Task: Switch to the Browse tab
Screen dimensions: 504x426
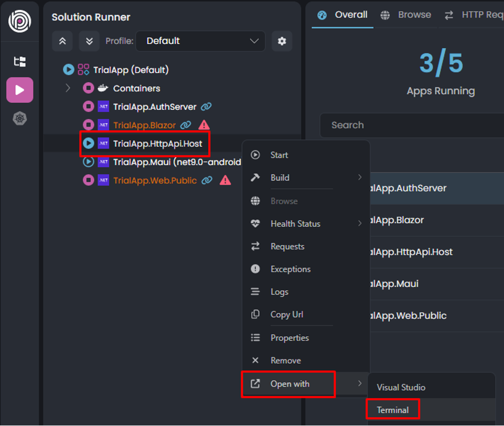Action: click(x=407, y=15)
